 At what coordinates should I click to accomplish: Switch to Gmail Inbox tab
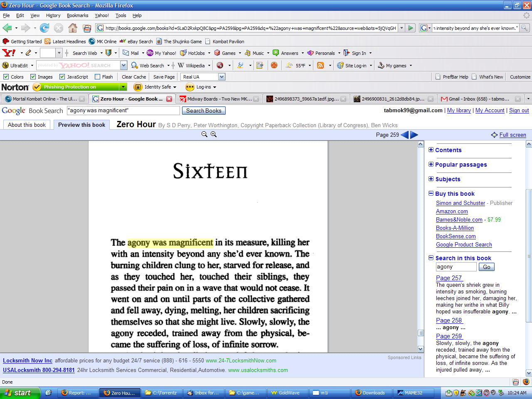[480, 99]
